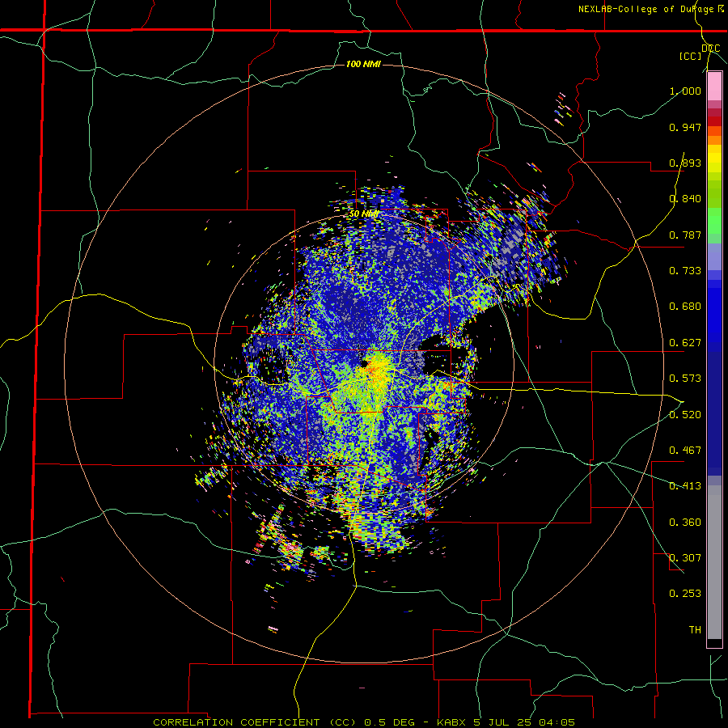Click the 0.947 scale label
This screenshot has width=728, height=728.
(x=685, y=127)
